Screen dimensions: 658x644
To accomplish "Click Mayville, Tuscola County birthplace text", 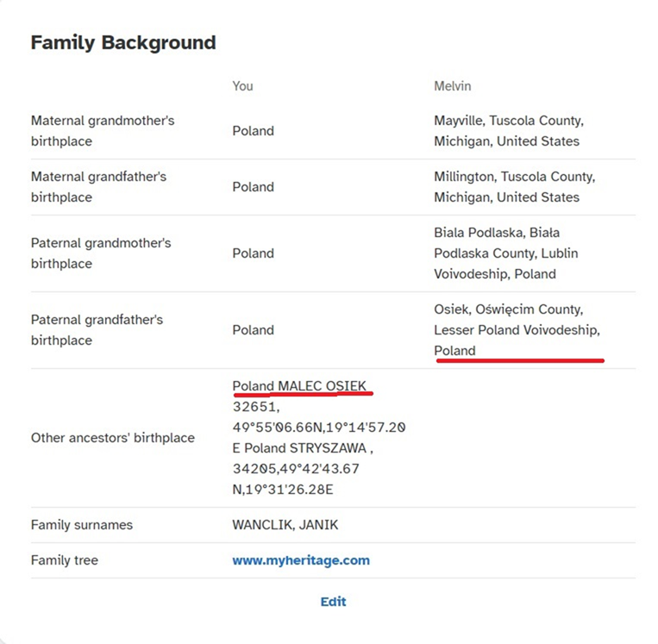I will [x=509, y=131].
